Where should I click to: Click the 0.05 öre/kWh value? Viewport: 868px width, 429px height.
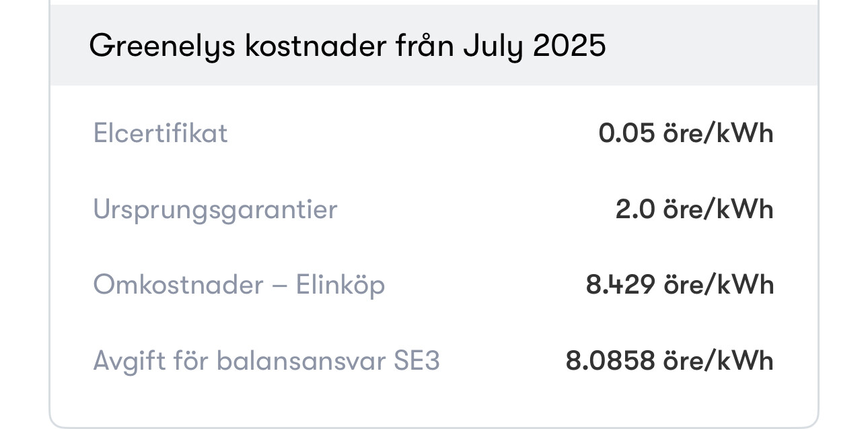[x=686, y=133]
